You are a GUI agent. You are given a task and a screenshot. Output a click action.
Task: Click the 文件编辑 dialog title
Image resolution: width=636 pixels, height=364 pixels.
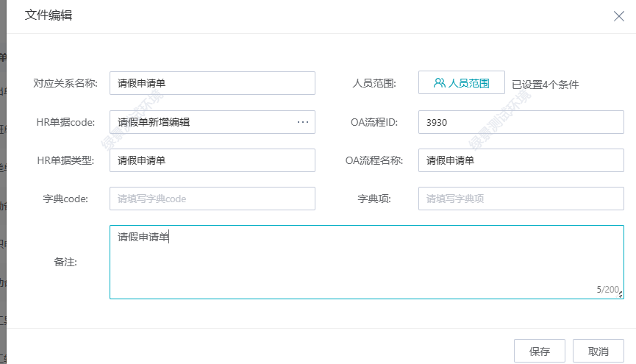(49, 15)
